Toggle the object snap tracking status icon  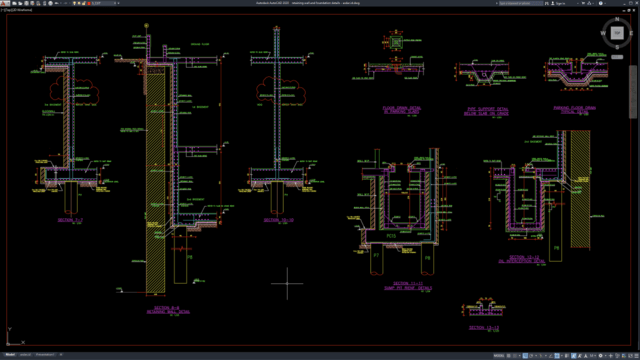[551, 356]
